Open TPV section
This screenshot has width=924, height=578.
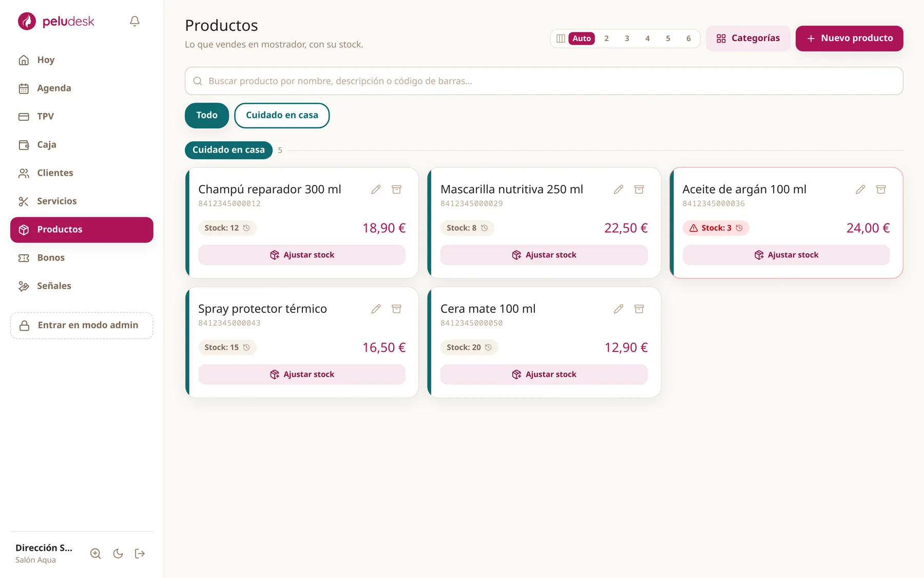[82, 117]
